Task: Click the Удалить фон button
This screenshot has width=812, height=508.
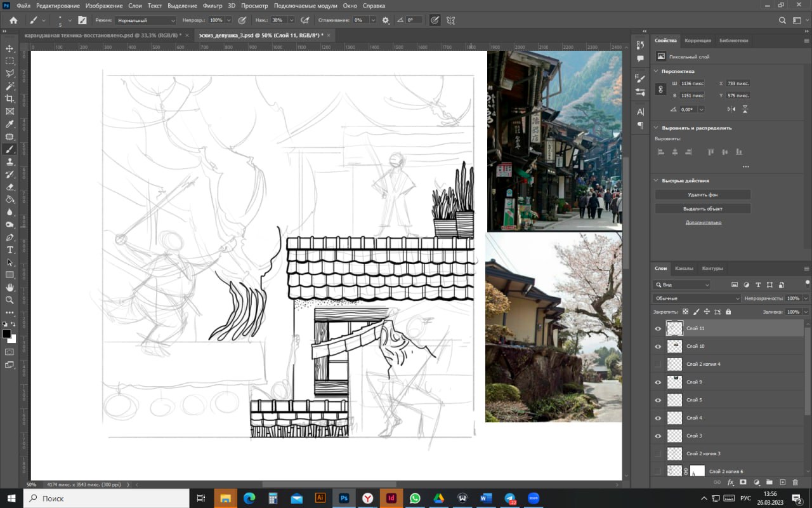Action: pyautogui.click(x=702, y=195)
